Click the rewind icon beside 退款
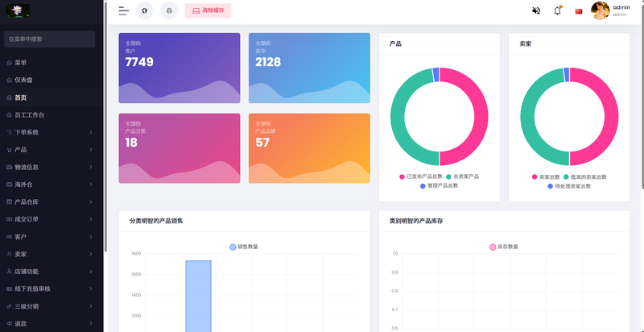Image resolution: width=644 pixels, height=332 pixels. pyautogui.click(x=9, y=323)
